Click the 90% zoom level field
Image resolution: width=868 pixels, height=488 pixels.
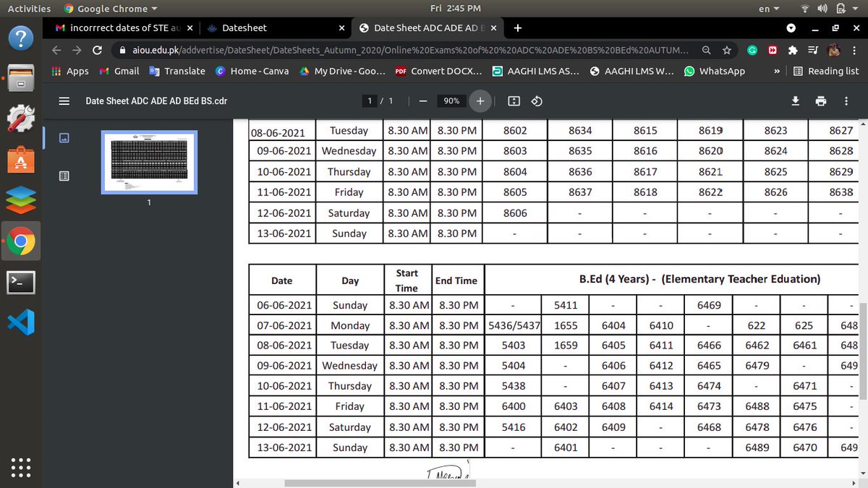coord(451,101)
